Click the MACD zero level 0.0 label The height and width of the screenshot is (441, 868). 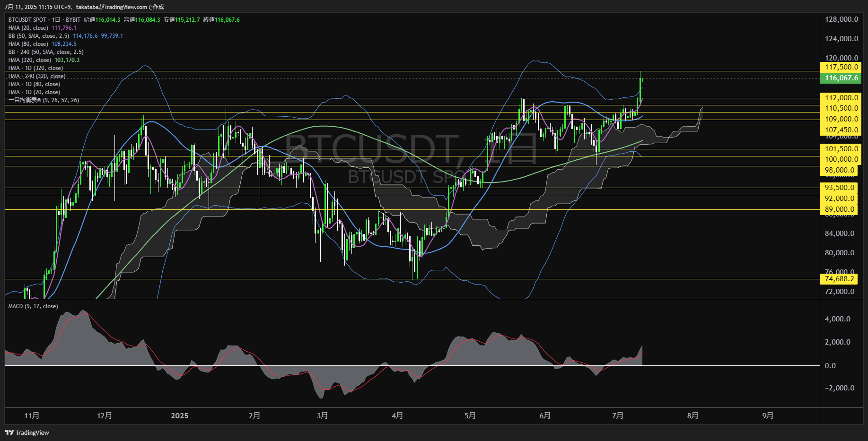pyautogui.click(x=830, y=366)
